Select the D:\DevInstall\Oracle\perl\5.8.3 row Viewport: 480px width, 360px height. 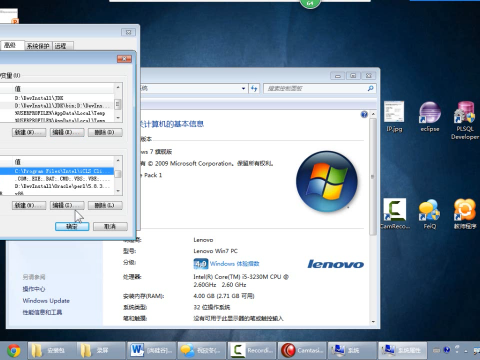tap(57, 186)
